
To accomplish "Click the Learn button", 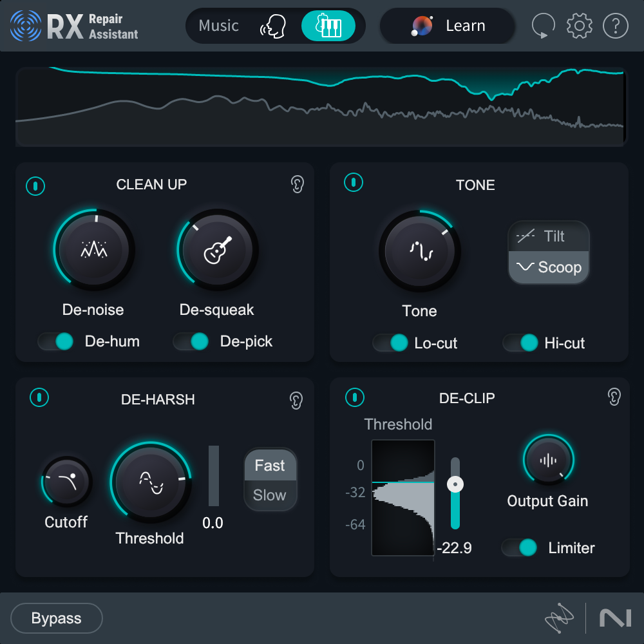I will (447, 26).
